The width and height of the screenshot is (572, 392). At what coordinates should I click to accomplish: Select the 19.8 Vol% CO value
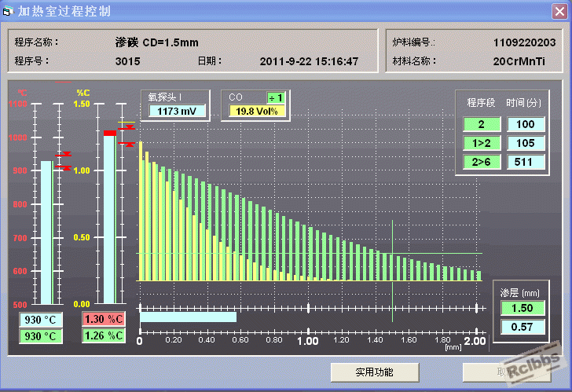click(257, 111)
